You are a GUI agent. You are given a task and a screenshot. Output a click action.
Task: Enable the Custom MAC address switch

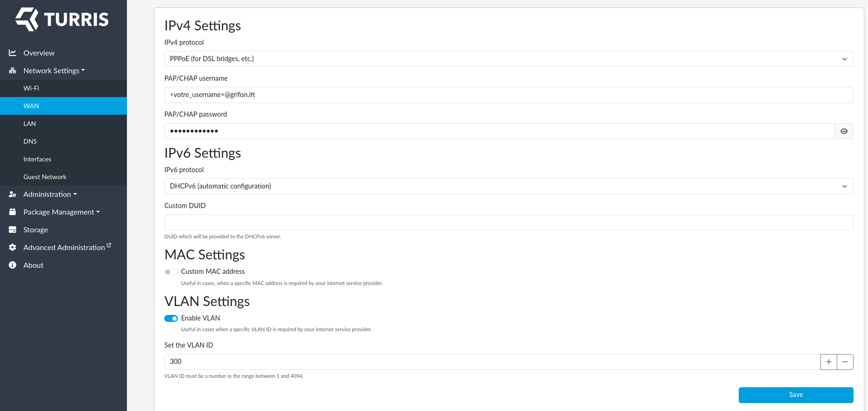(x=171, y=272)
